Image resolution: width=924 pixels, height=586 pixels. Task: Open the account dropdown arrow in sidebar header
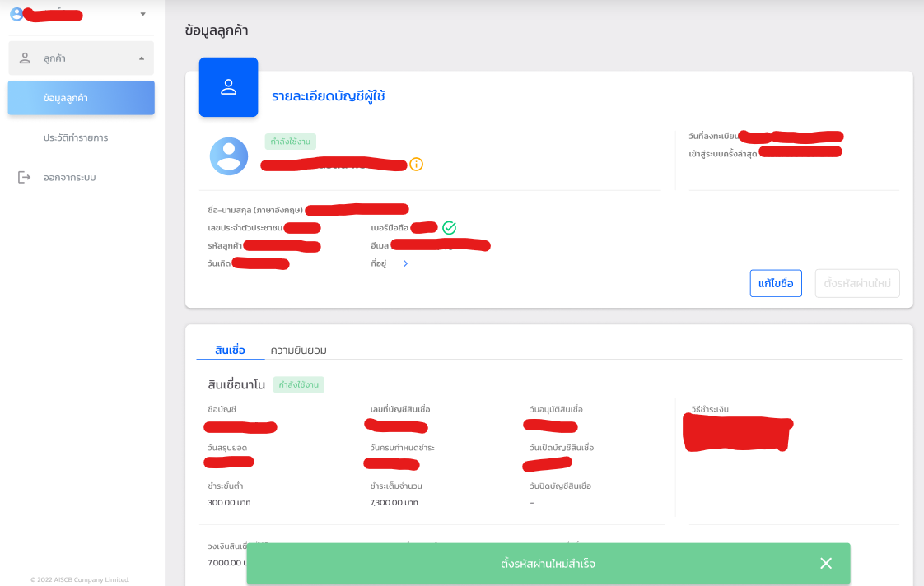[142, 14]
